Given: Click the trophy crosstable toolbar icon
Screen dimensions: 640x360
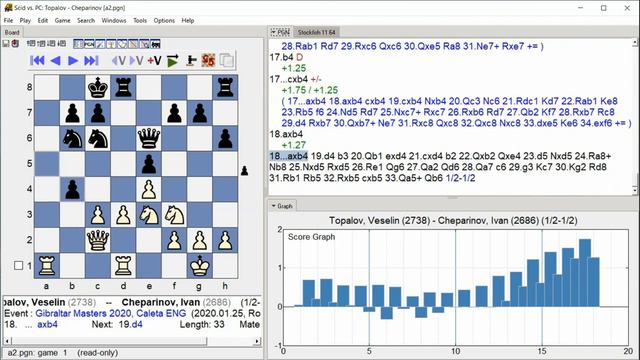Looking at the screenshot, I should (x=111, y=44).
